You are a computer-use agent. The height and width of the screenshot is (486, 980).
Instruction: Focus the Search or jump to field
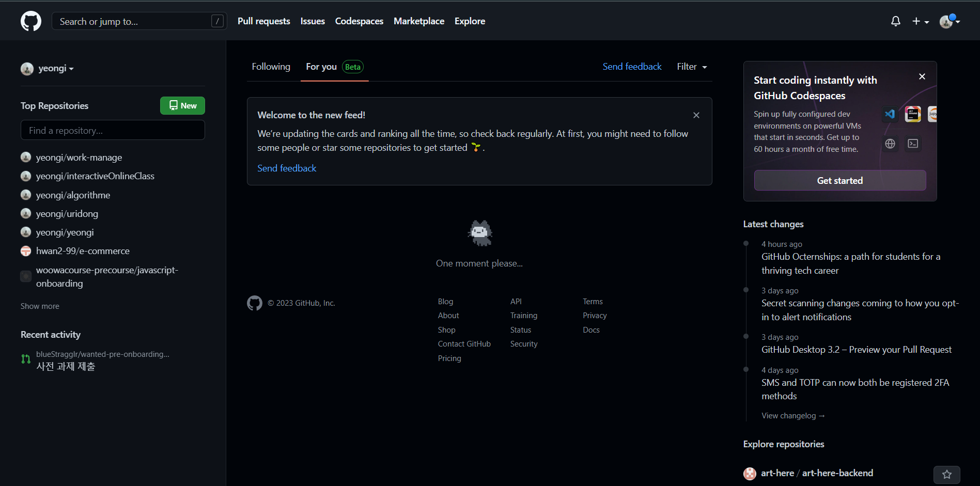tap(139, 21)
